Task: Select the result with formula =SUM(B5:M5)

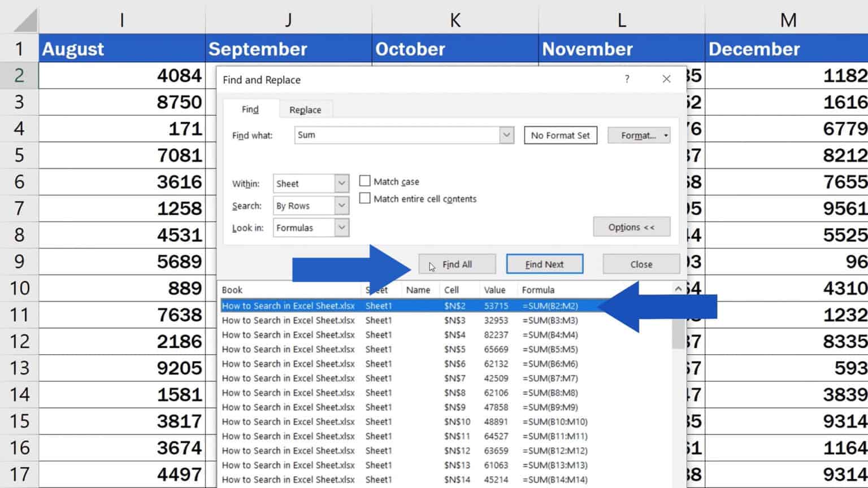Action: [x=396, y=349]
